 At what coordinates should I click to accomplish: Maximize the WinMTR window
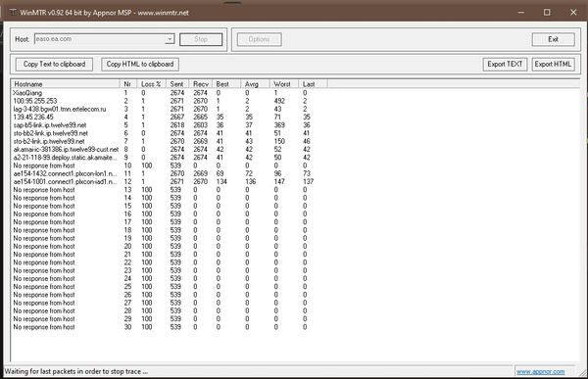tap(547, 13)
